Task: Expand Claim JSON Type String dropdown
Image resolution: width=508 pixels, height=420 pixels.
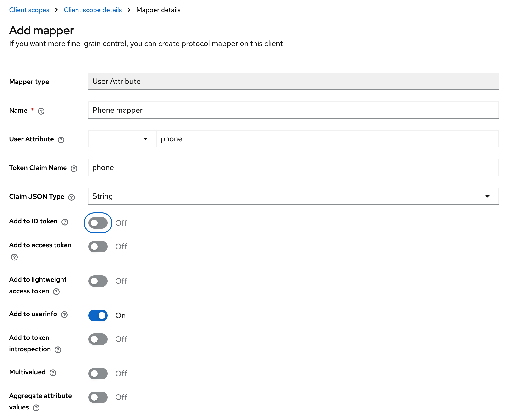Action: 293,196
